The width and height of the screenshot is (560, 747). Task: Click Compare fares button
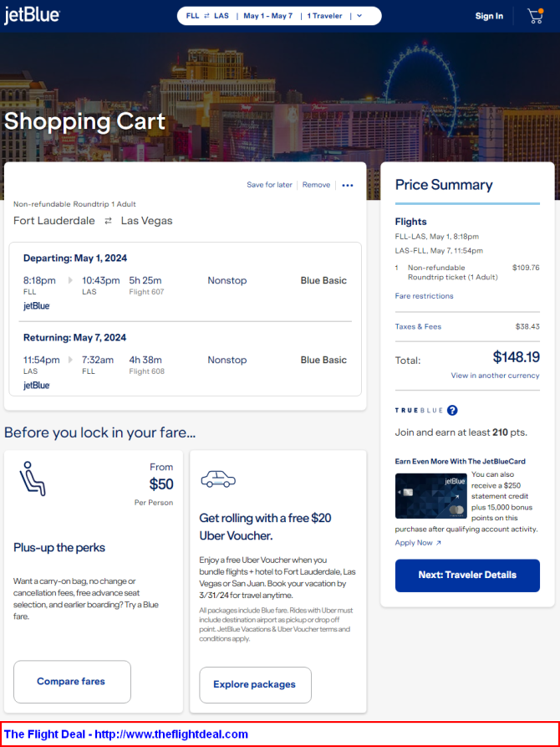(x=72, y=681)
